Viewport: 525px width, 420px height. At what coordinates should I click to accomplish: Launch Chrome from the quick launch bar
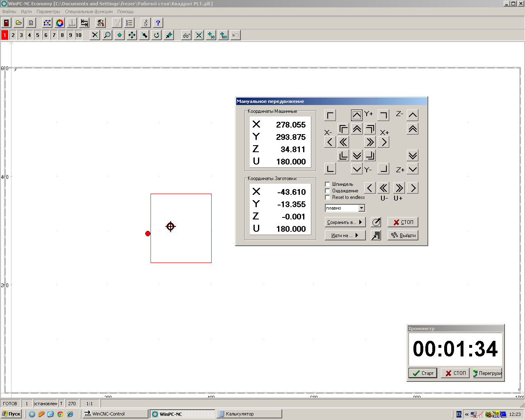[x=60, y=414]
